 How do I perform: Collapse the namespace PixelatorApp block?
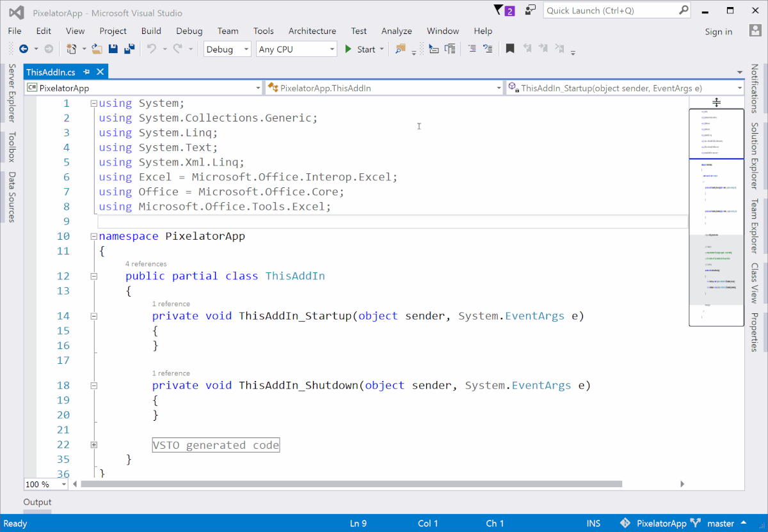click(x=94, y=237)
